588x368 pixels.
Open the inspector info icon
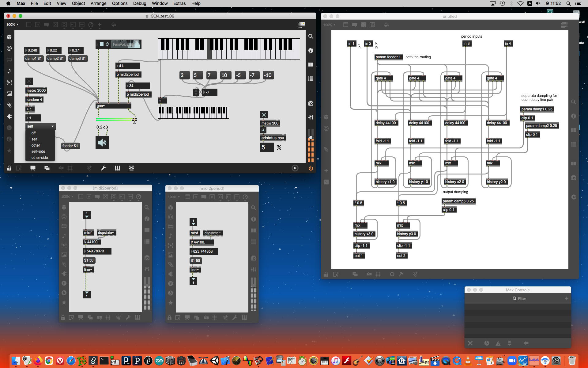pyautogui.click(x=311, y=50)
